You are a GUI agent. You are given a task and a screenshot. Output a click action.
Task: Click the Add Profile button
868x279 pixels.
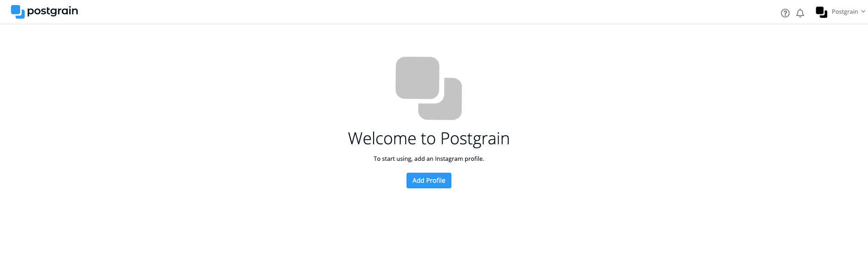click(429, 181)
